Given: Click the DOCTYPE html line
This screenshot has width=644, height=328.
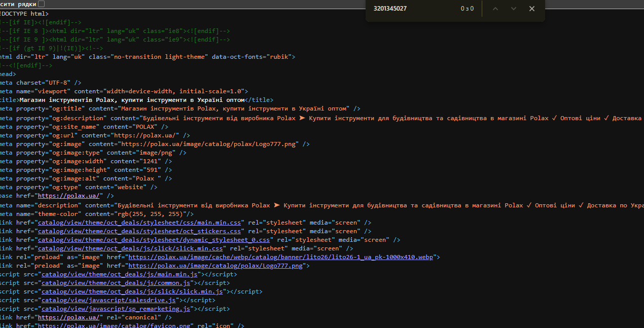Looking at the screenshot, I should pos(24,14).
